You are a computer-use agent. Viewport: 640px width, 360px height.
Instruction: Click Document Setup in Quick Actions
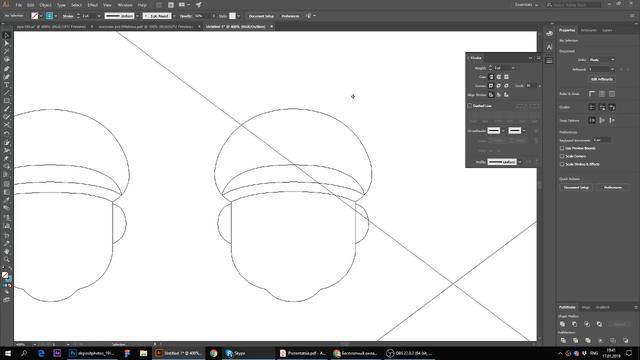576,187
